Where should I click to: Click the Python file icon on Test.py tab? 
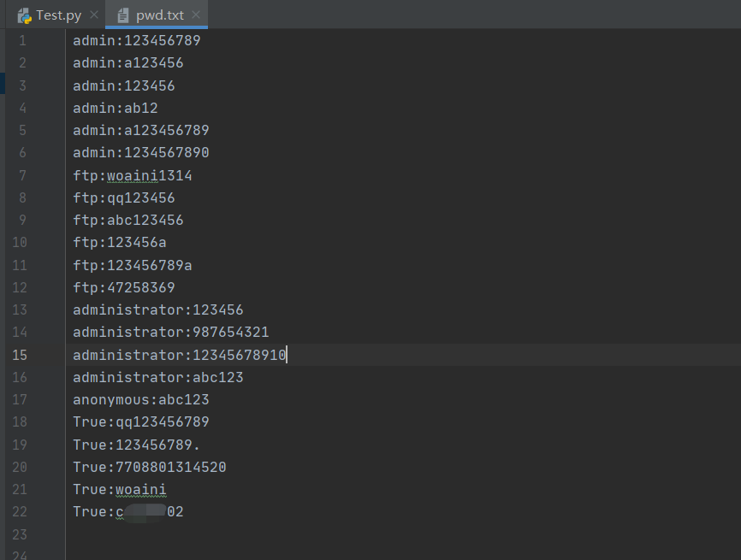tap(25, 16)
